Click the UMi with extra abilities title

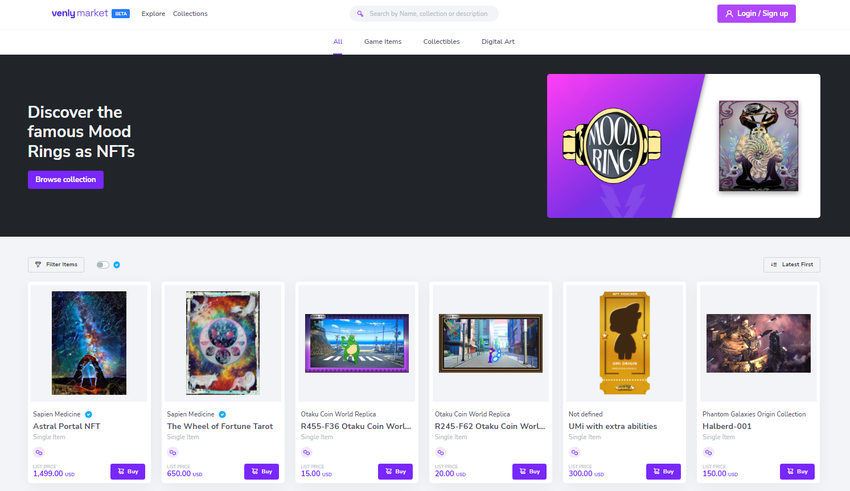click(613, 427)
